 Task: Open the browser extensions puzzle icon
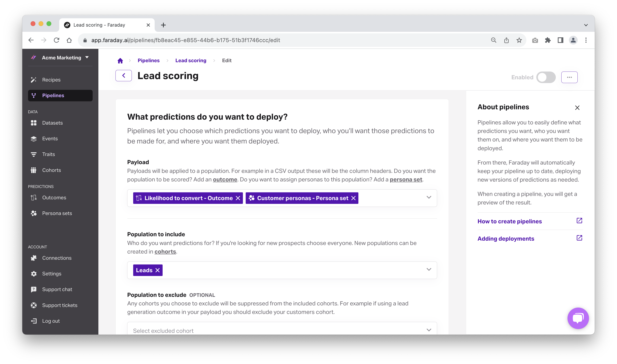click(548, 40)
